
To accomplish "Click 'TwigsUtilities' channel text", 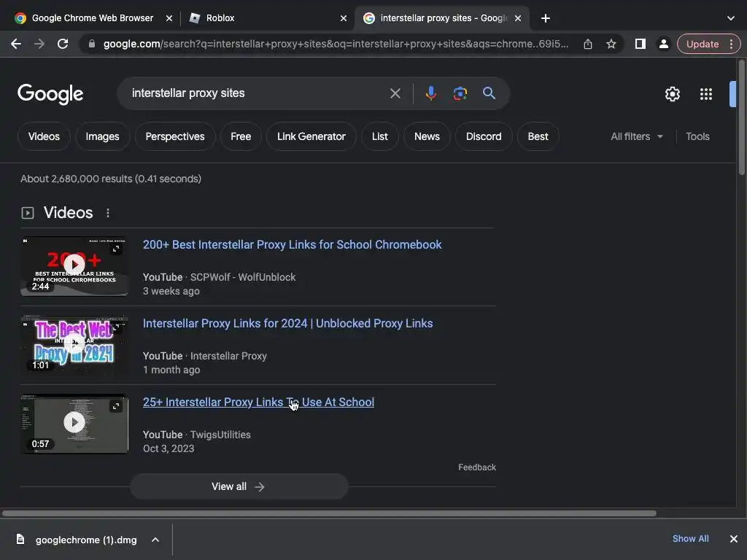I will click(x=220, y=435).
